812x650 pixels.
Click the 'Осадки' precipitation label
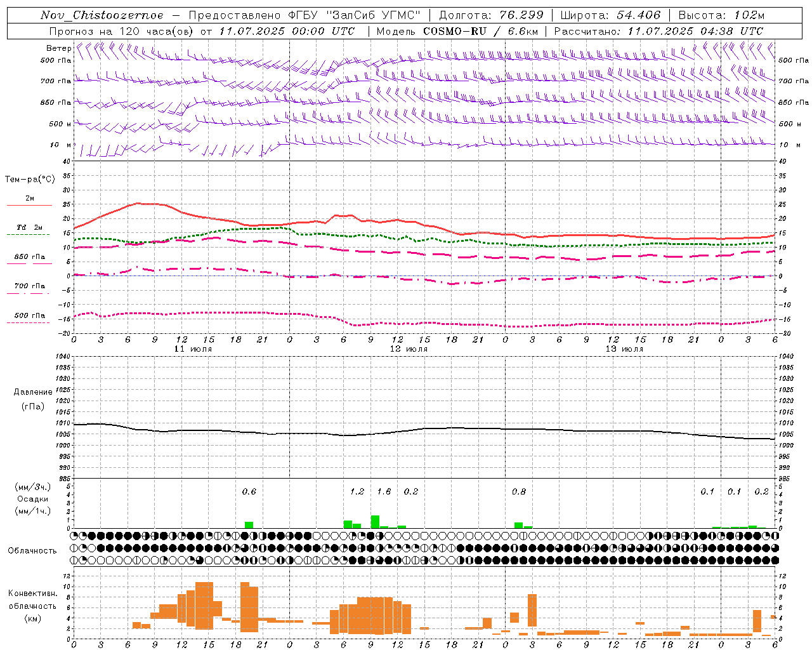click(32, 499)
